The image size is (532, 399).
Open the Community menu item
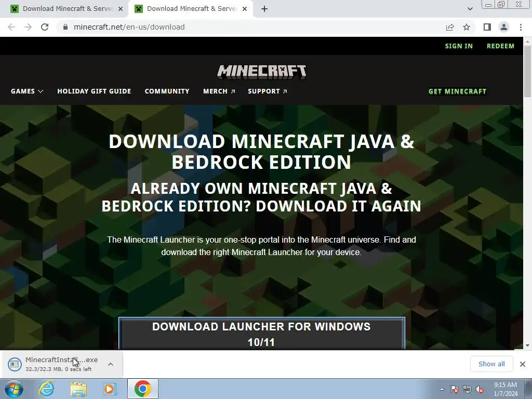click(x=167, y=91)
